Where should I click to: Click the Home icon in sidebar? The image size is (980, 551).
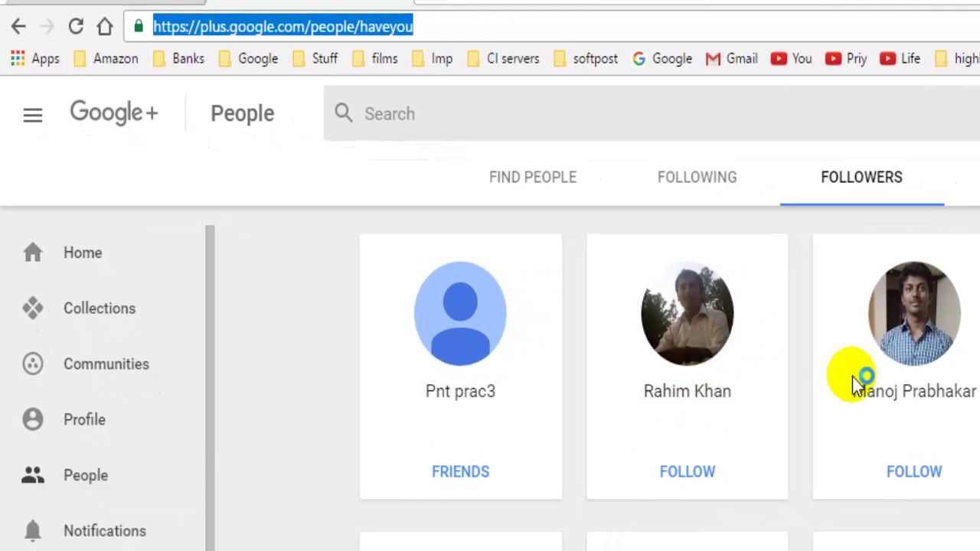coord(32,253)
